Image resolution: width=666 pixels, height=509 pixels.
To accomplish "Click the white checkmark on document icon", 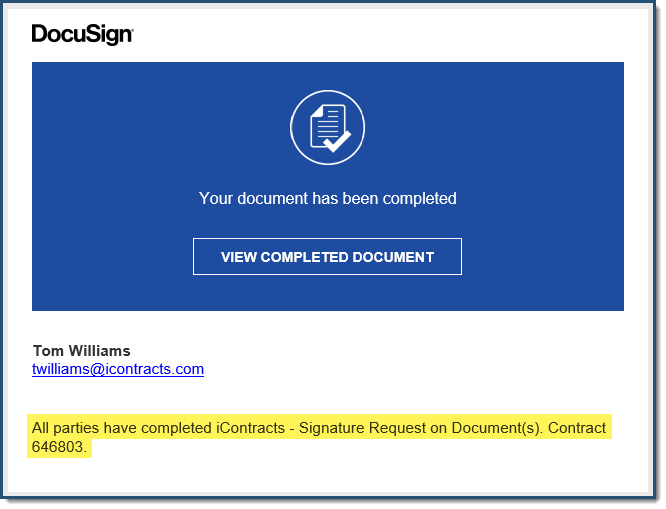I will point(338,141).
